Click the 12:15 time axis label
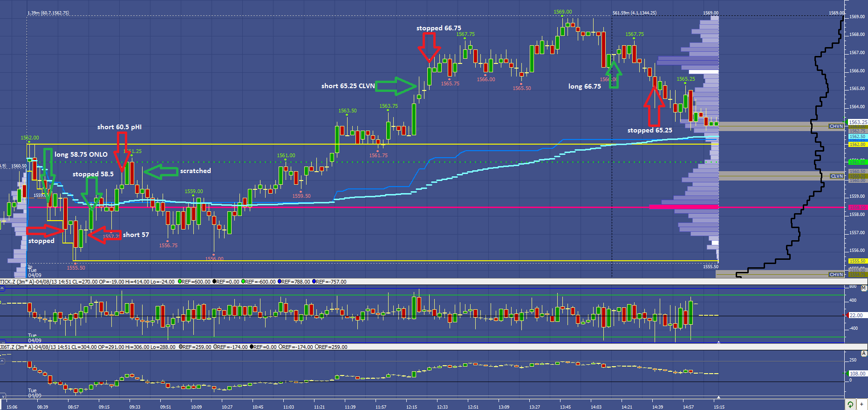 coord(412,407)
